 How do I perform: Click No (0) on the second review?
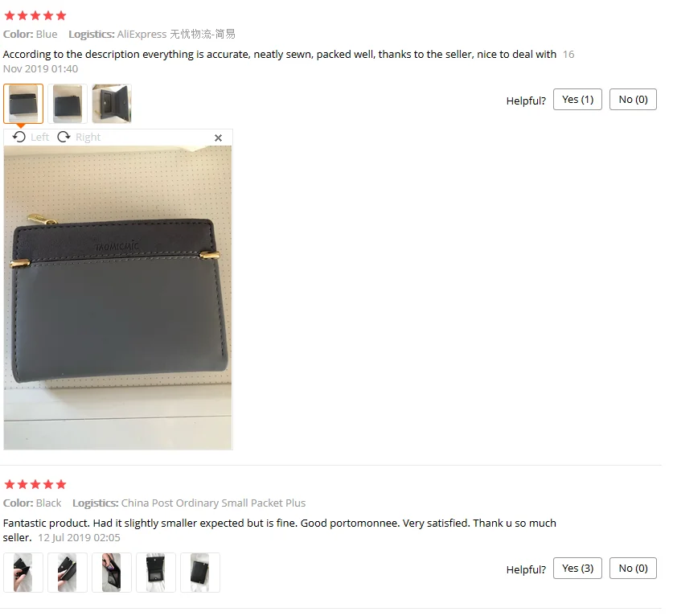pos(633,569)
